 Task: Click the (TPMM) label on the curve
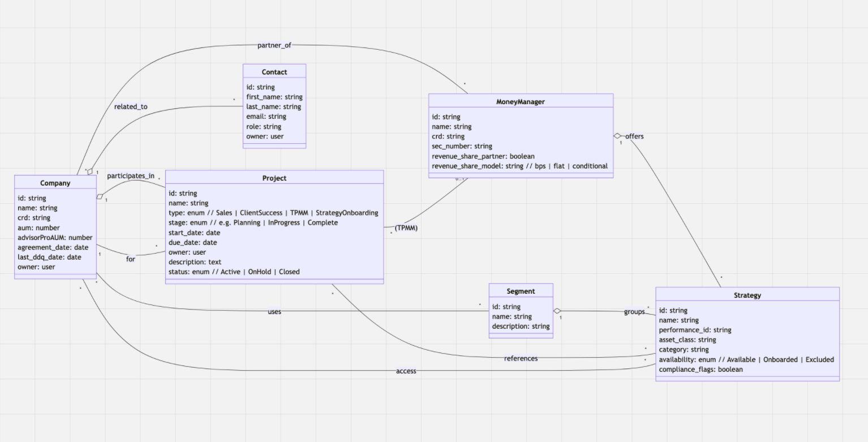pos(406,228)
